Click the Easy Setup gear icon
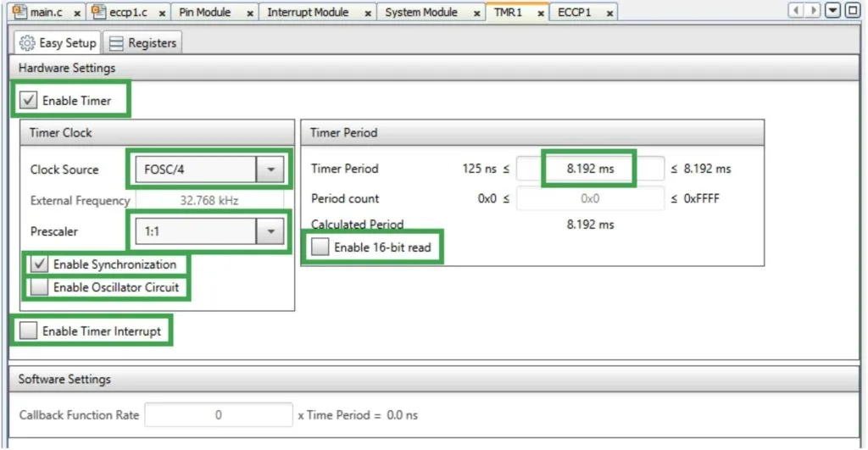Screen dimensions: 868x450 pyautogui.click(x=27, y=42)
